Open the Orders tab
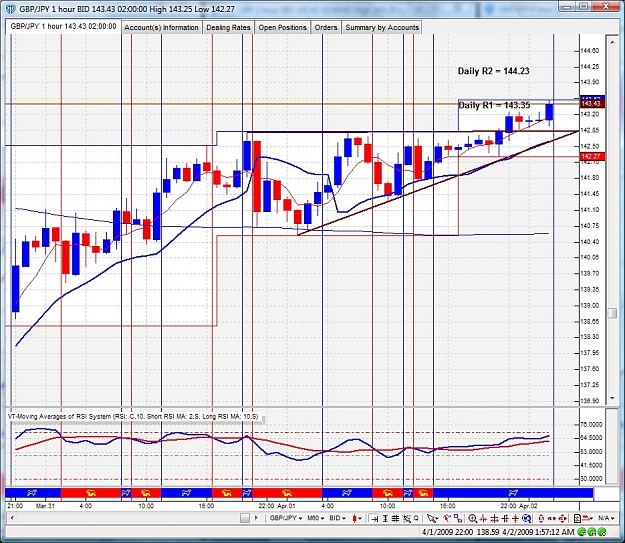Image resolution: width=625 pixels, height=543 pixels. (326, 28)
